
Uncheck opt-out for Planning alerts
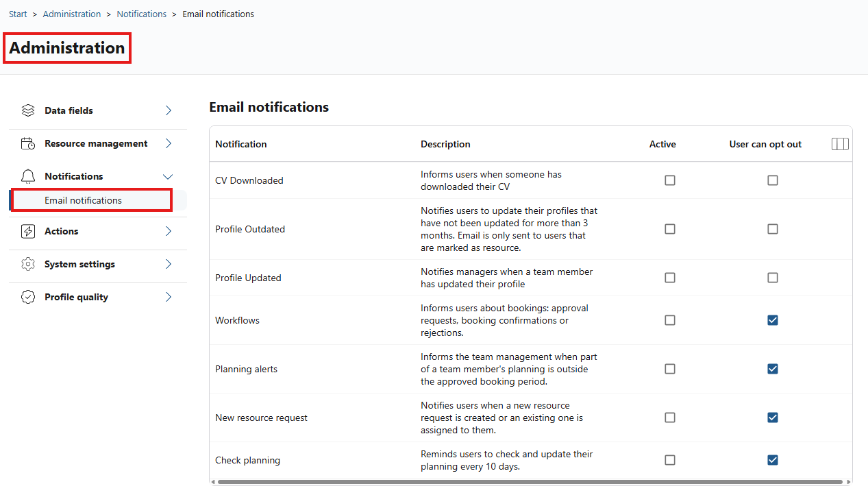(x=773, y=369)
